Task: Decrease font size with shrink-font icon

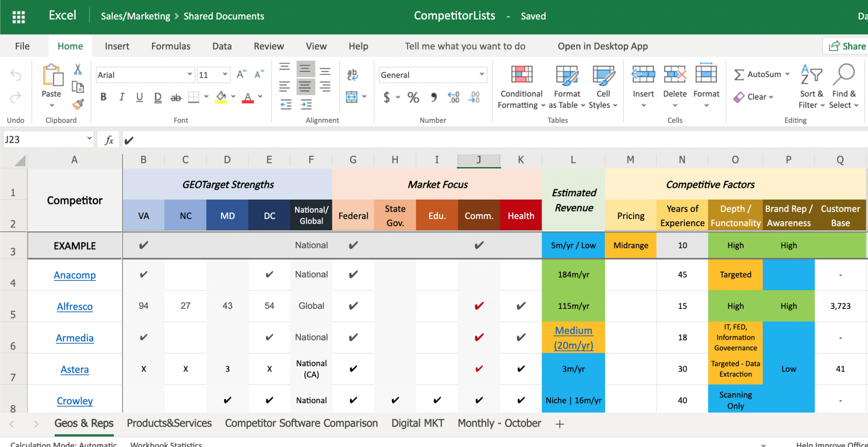Action: [259, 75]
